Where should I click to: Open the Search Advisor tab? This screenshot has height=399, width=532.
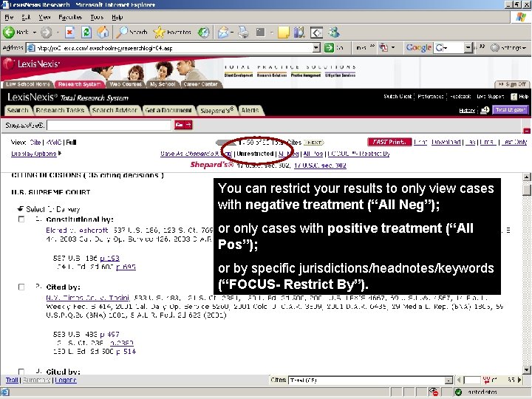(115, 110)
